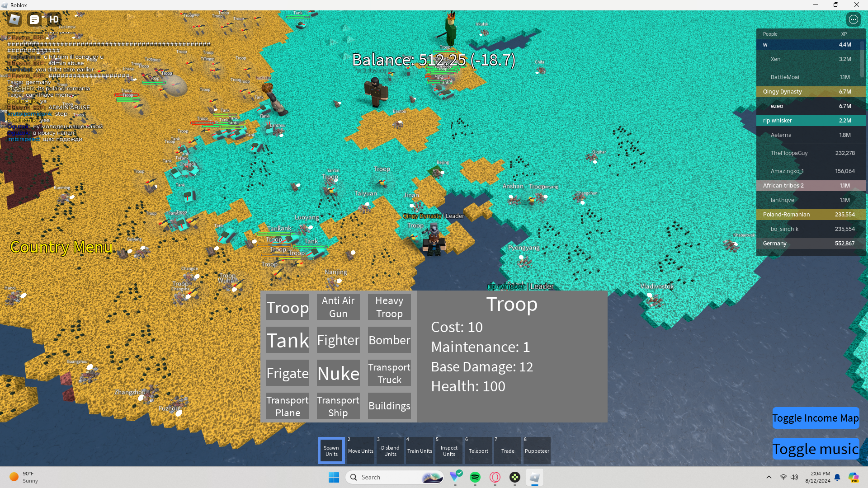Select the Nuke unit button
The width and height of the screenshot is (868, 488).
pos(338,373)
